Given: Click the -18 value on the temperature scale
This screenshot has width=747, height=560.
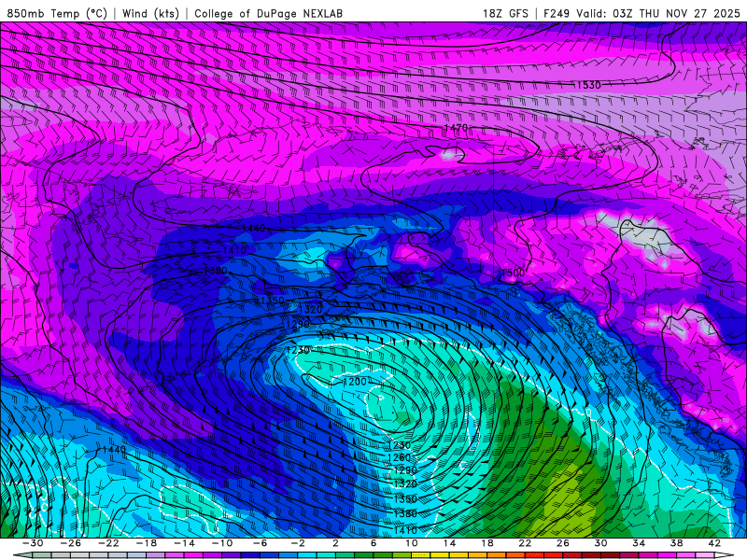Looking at the screenshot, I should coord(147,543).
